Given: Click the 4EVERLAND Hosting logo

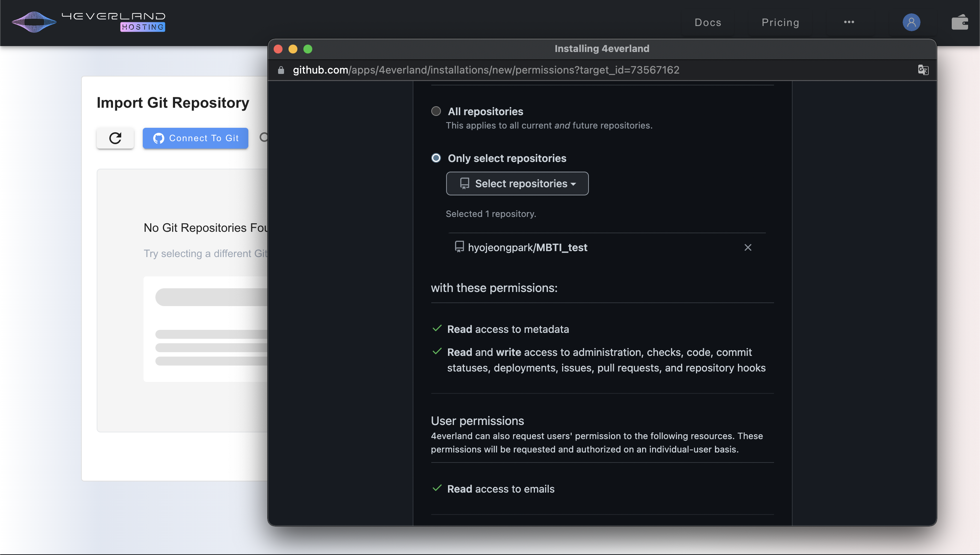Looking at the screenshot, I should (x=88, y=22).
